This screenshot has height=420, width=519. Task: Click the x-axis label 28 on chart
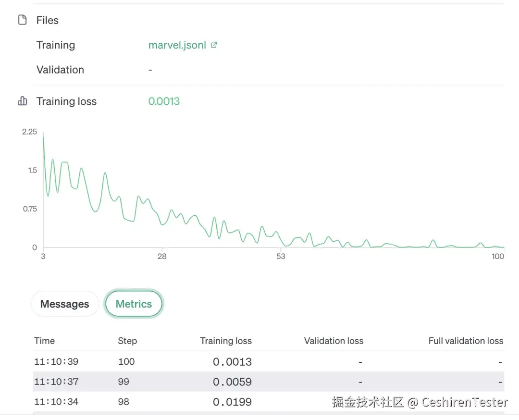(162, 256)
